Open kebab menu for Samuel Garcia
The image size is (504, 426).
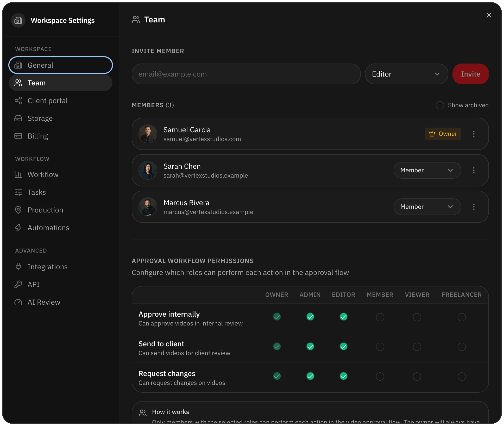point(474,134)
